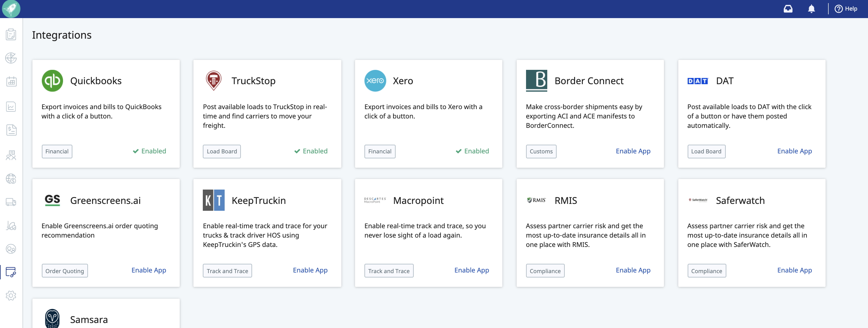
Task: Click the Integrations page heading
Action: pos(62,35)
